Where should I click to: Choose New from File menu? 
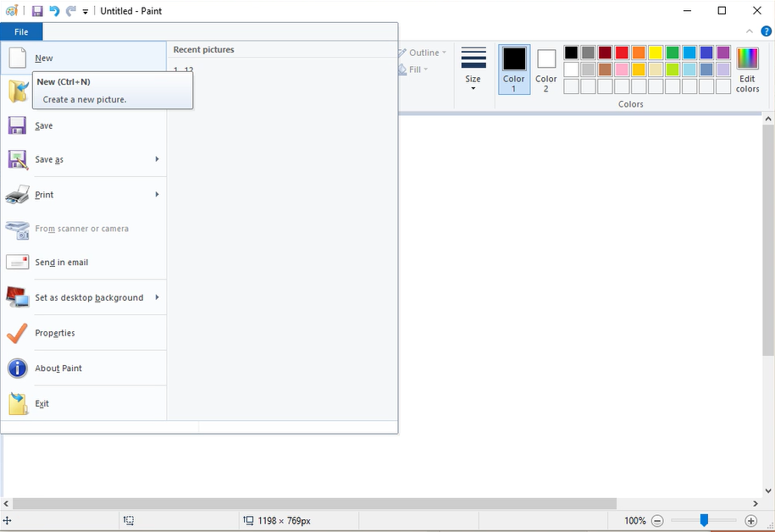84,58
